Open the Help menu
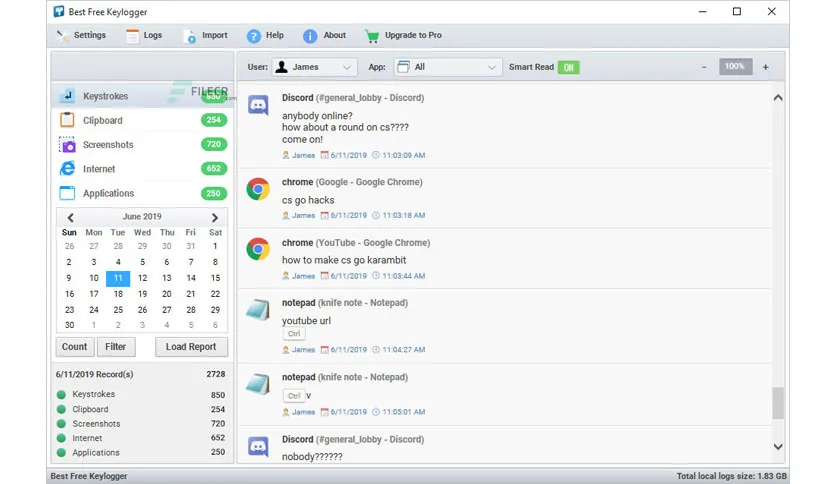 click(265, 35)
